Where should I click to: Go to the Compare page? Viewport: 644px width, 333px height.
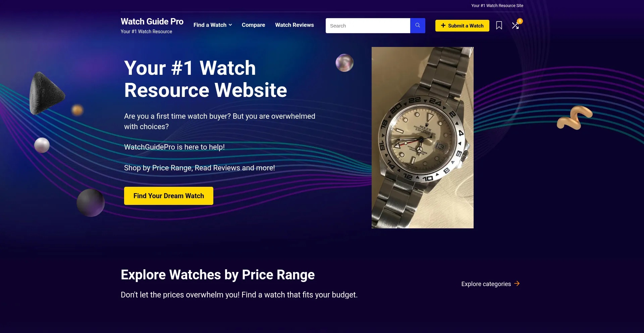click(253, 25)
